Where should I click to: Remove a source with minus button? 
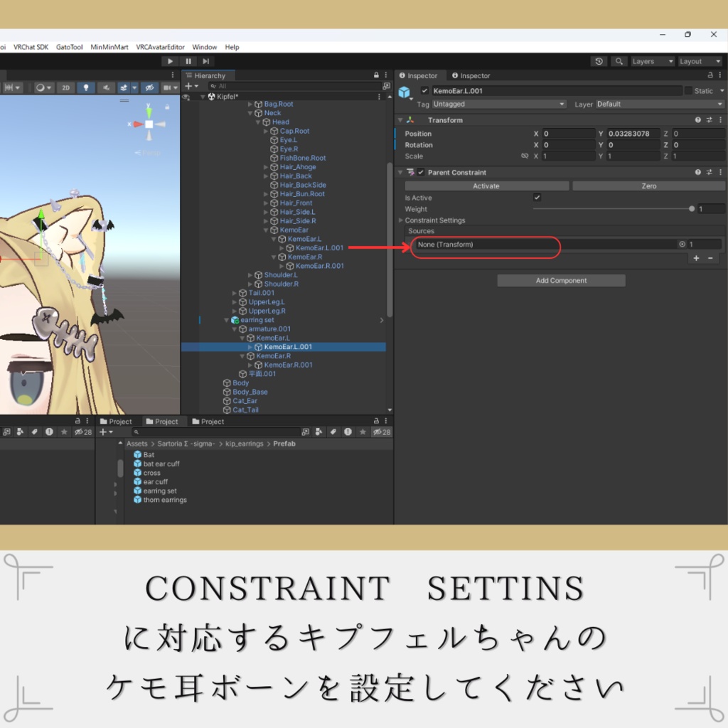click(710, 258)
